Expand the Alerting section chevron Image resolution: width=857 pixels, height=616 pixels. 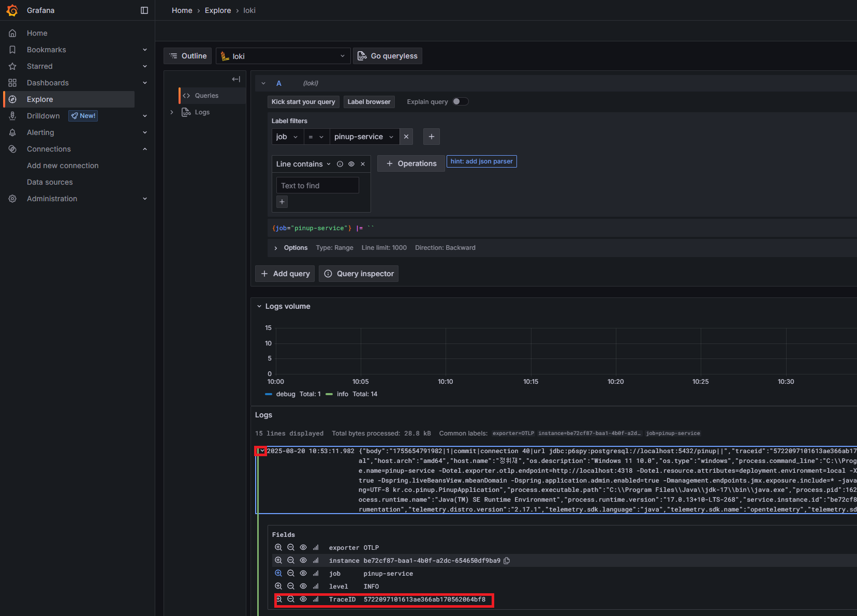[145, 132]
